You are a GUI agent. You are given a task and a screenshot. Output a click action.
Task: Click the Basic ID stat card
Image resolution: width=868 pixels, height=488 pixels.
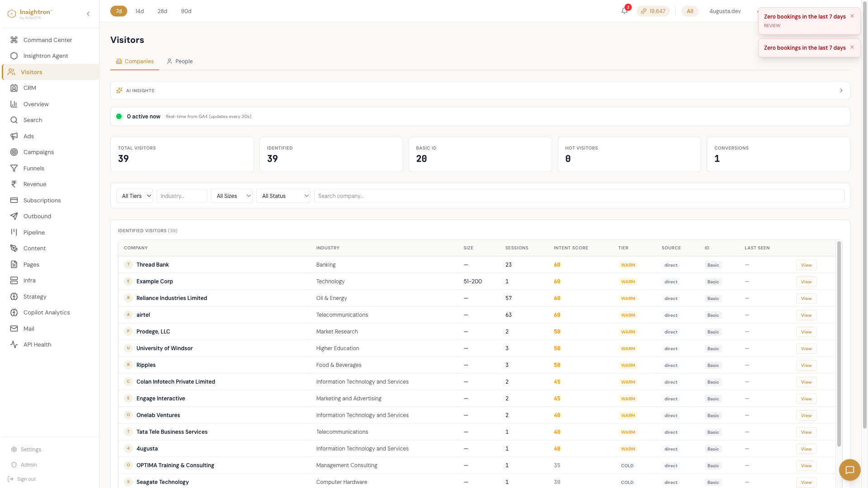480,154
